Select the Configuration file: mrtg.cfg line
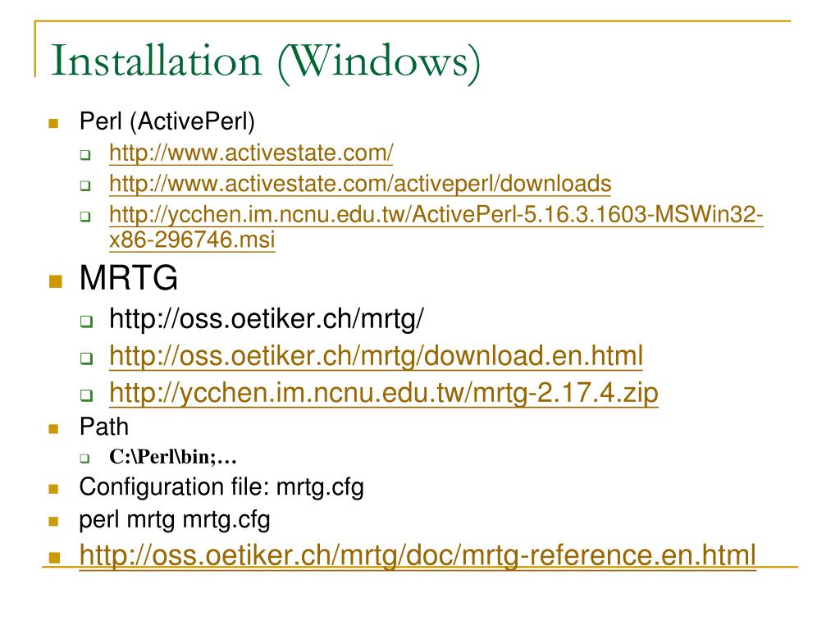The height and width of the screenshot is (630, 840). click(x=221, y=487)
